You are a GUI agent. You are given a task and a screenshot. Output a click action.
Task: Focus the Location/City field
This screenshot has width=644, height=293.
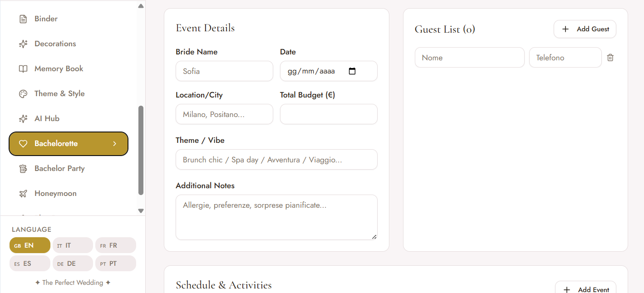point(224,114)
